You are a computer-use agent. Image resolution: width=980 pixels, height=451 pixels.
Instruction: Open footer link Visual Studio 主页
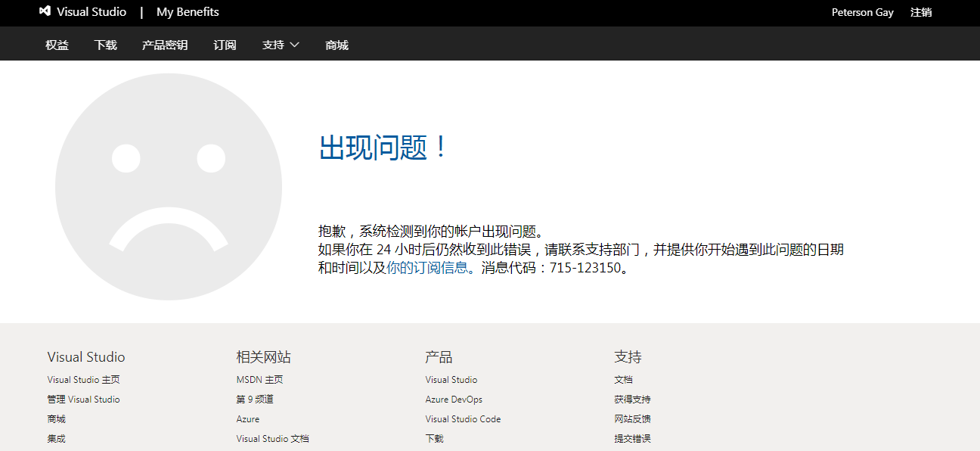[x=83, y=380]
